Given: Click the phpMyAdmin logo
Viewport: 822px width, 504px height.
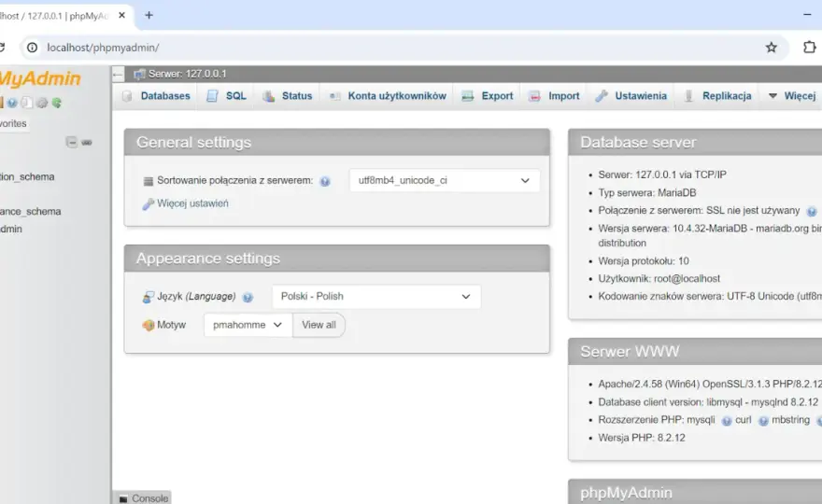Looking at the screenshot, I should 40,78.
